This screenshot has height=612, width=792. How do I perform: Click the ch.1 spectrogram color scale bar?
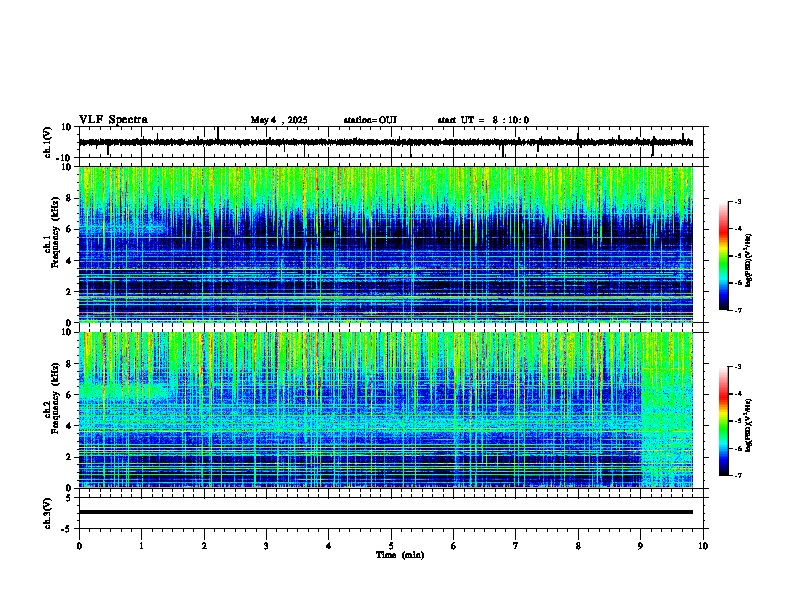[x=724, y=256]
